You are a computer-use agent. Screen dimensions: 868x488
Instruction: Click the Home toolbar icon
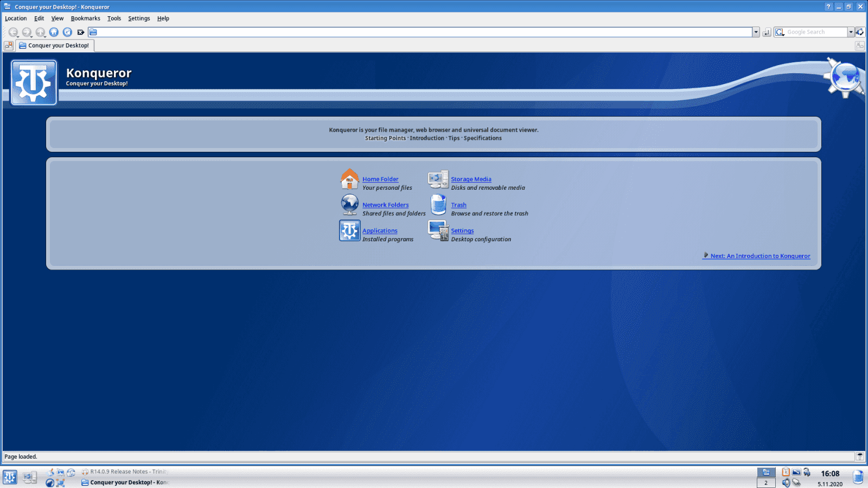(x=54, y=32)
